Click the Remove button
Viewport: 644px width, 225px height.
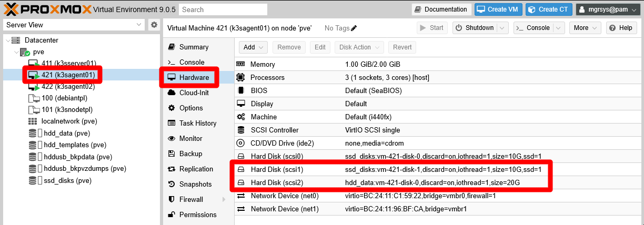pos(289,47)
